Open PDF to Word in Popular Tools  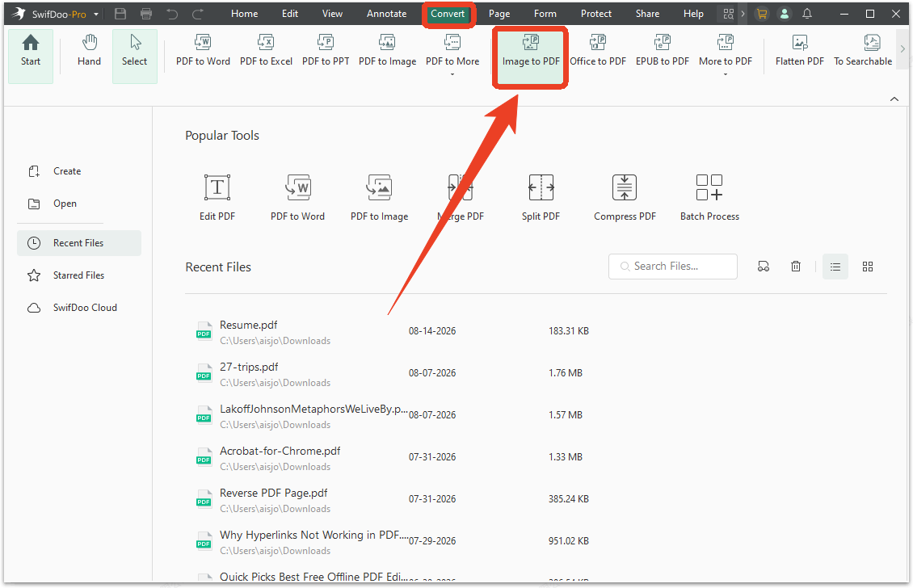(x=297, y=197)
